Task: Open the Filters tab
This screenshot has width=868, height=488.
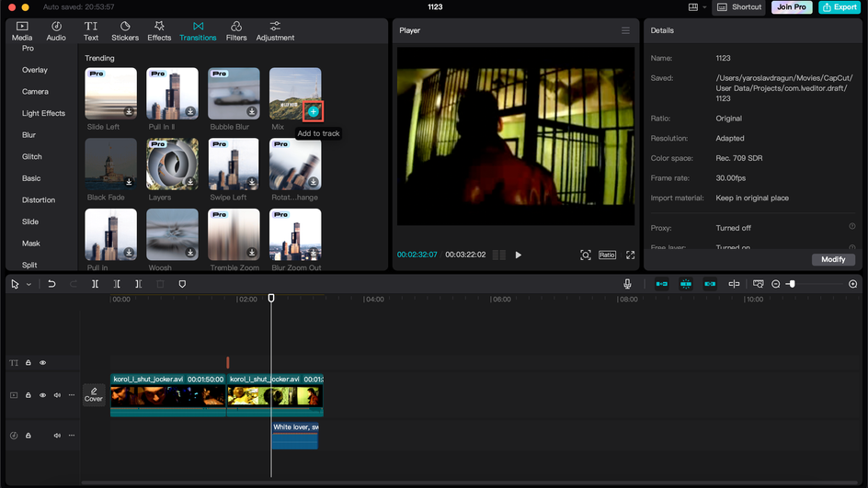Action: click(236, 31)
